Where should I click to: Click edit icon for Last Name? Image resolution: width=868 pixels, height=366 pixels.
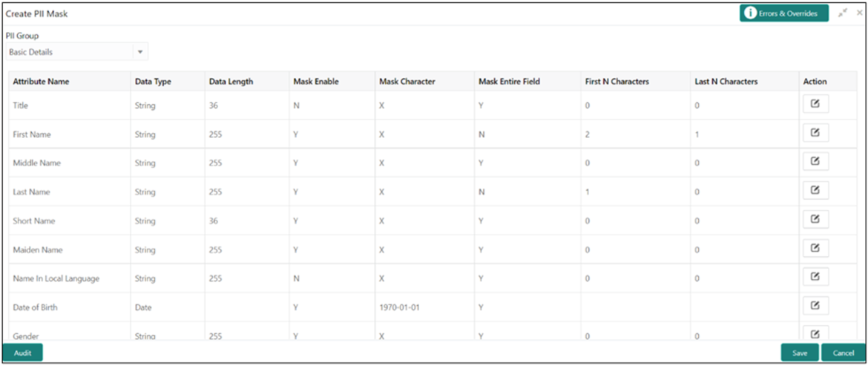815,191
